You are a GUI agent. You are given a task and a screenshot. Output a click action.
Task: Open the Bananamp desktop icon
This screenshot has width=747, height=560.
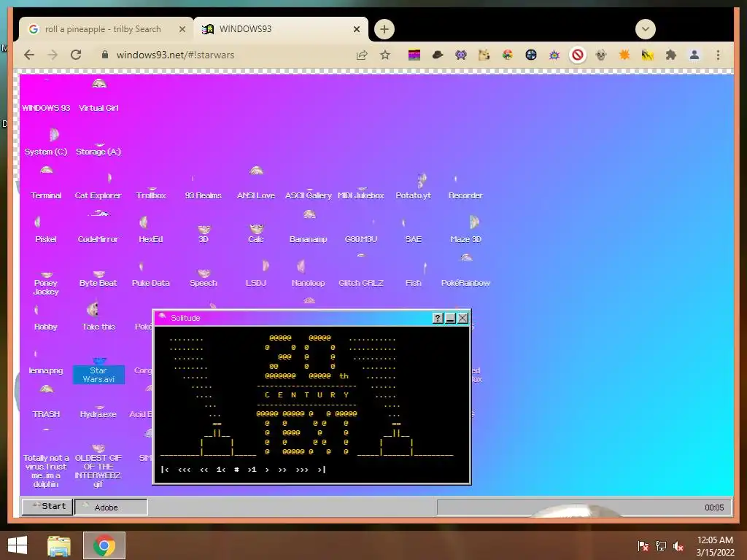click(309, 227)
